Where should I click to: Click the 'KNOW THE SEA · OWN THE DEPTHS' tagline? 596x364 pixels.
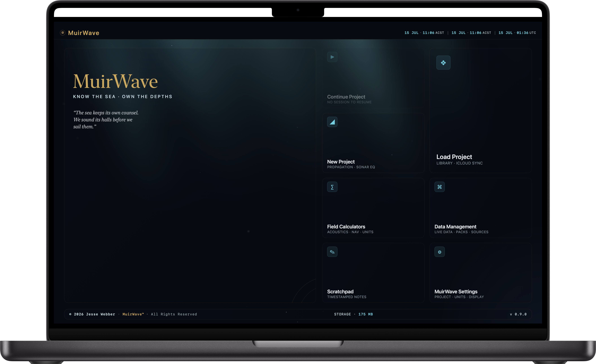[123, 96]
